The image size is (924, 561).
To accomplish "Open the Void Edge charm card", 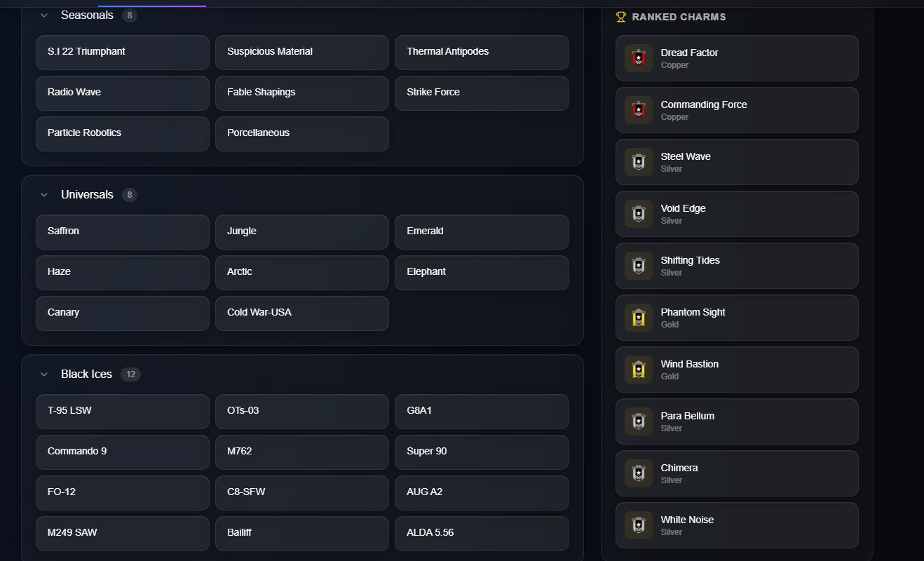I will point(737,214).
